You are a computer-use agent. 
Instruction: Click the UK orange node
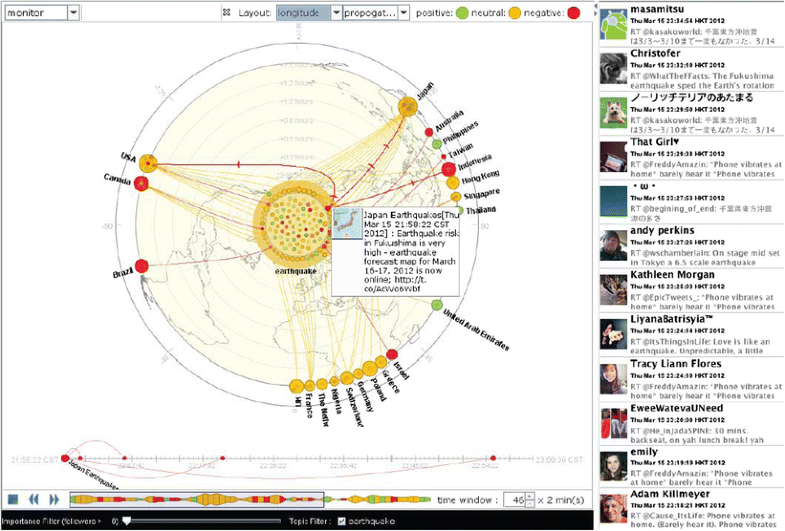tap(296, 386)
